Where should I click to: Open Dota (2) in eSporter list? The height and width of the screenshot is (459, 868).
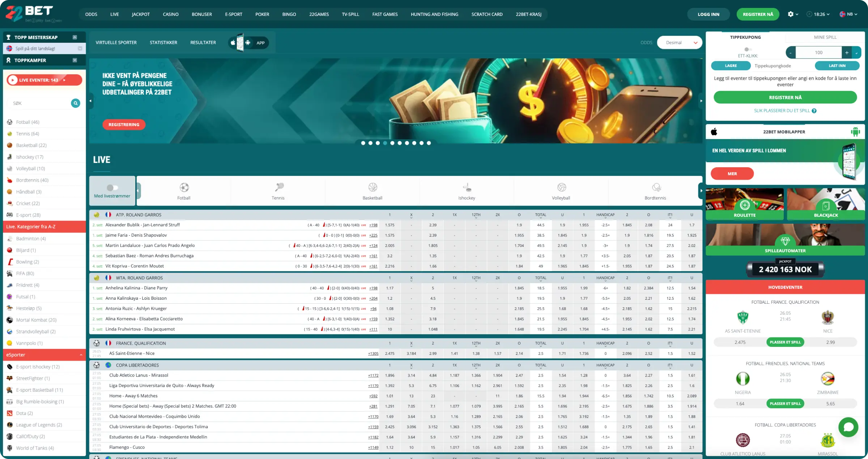coord(44,413)
